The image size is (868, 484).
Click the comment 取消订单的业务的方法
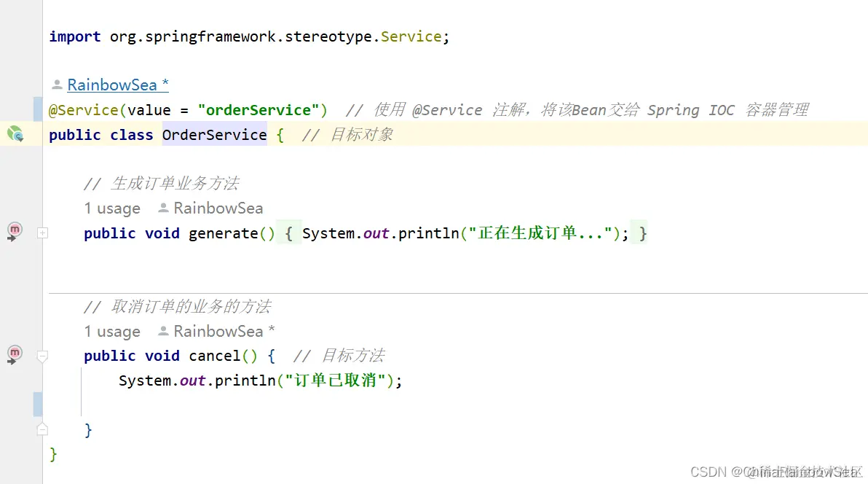coord(177,307)
